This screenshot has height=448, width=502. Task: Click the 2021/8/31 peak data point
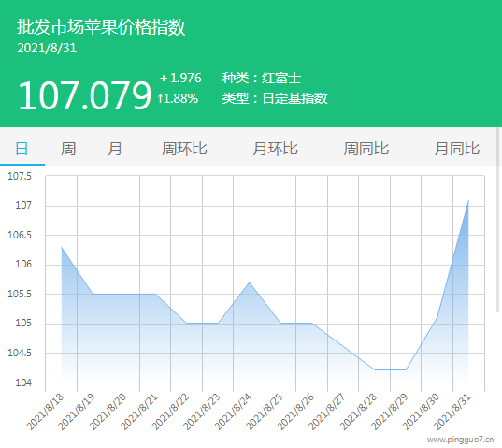coord(468,201)
